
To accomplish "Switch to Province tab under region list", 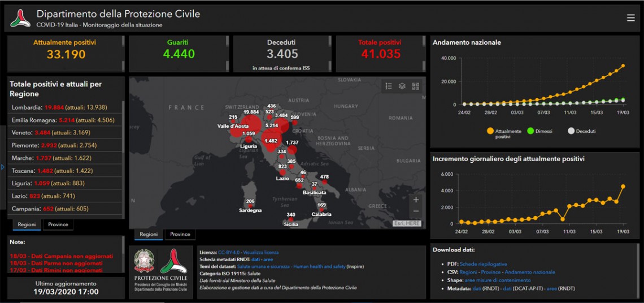I will click(58, 224).
